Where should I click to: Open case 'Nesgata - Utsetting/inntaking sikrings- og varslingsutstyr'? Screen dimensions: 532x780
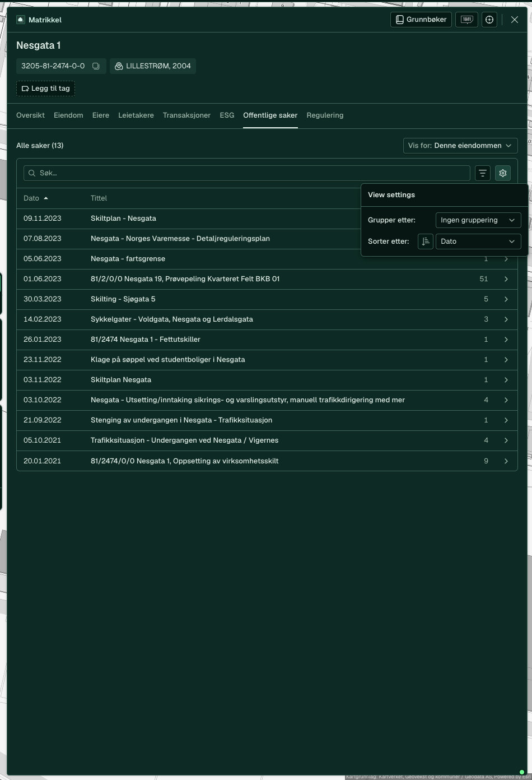(248, 400)
